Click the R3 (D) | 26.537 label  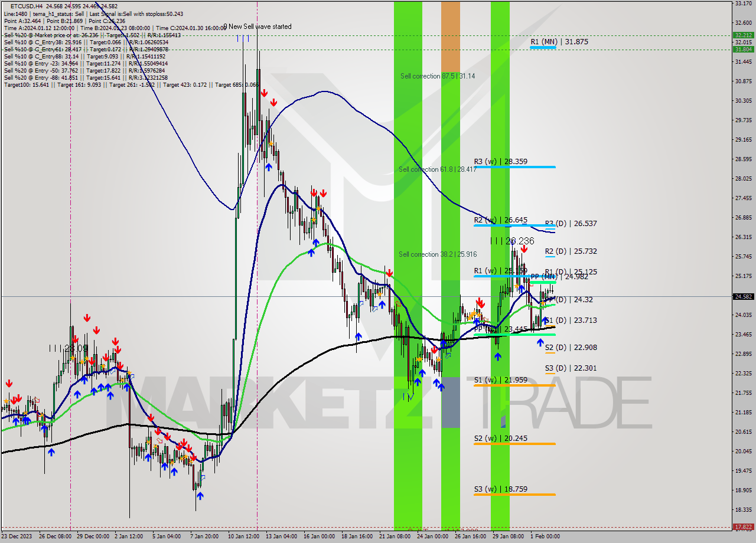tap(571, 224)
